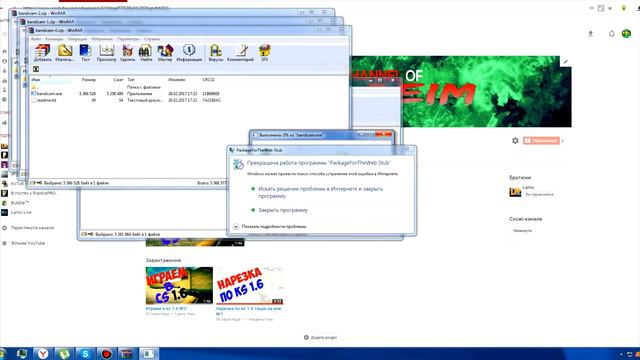
Task: Click the Удалить (Delete) toolbar icon
Action: 127,53
